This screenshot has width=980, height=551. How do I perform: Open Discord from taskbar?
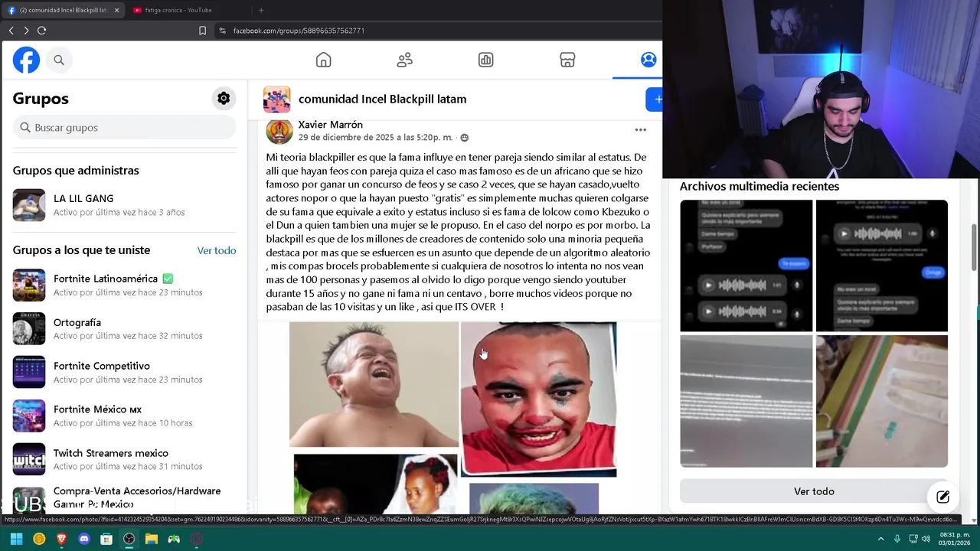(x=84, y=539)
